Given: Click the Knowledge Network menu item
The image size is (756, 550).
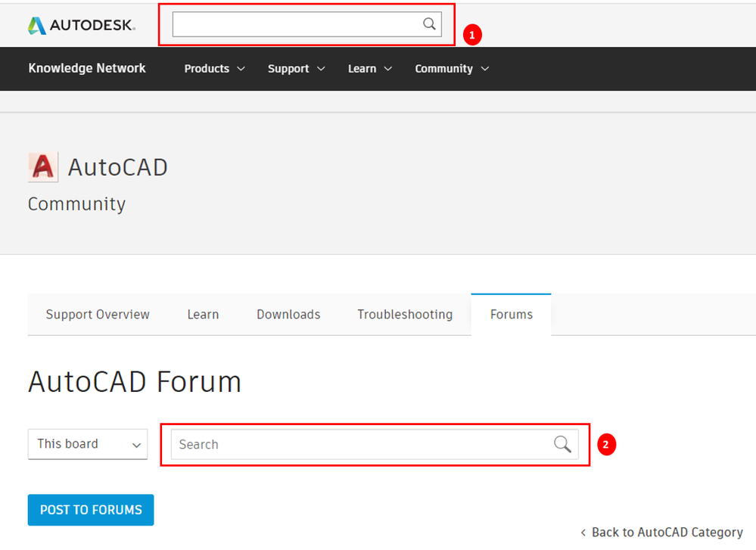Looking at the screenshot, I should [86, 68].
